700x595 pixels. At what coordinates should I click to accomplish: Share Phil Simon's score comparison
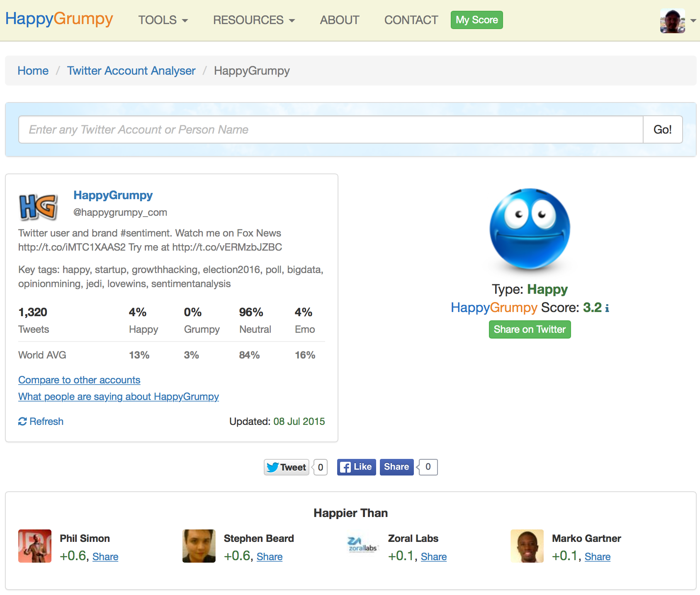[105, 557]
